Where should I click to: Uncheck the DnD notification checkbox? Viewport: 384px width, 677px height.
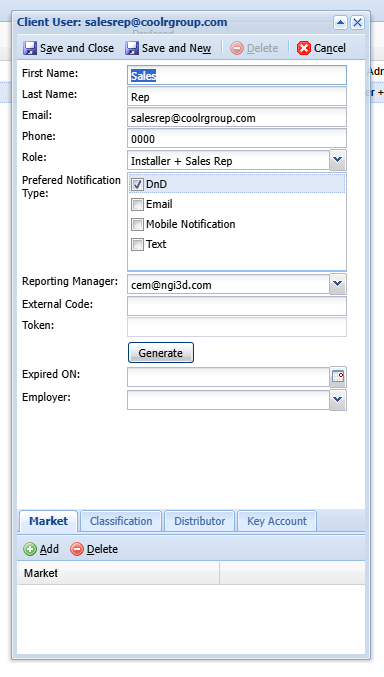(x=137, y=184)
